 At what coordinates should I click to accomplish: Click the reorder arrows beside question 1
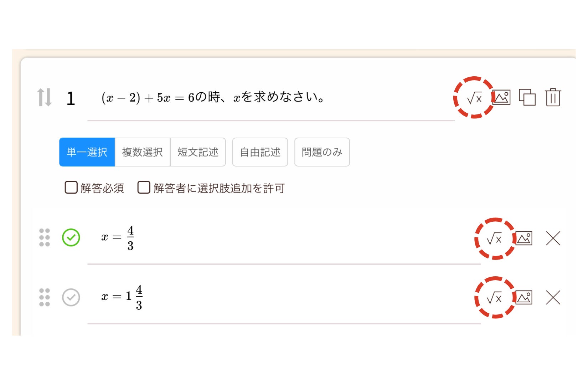(x=45, y=97)
